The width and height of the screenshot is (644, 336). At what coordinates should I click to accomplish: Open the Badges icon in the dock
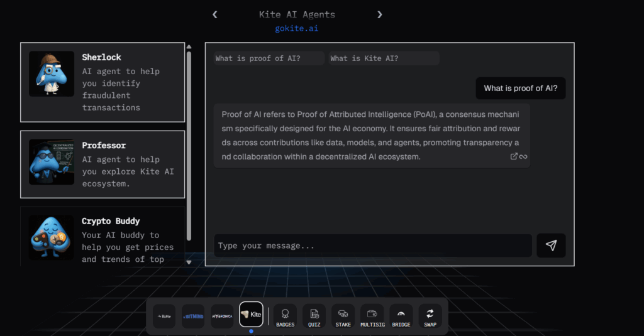pos(285,315)
